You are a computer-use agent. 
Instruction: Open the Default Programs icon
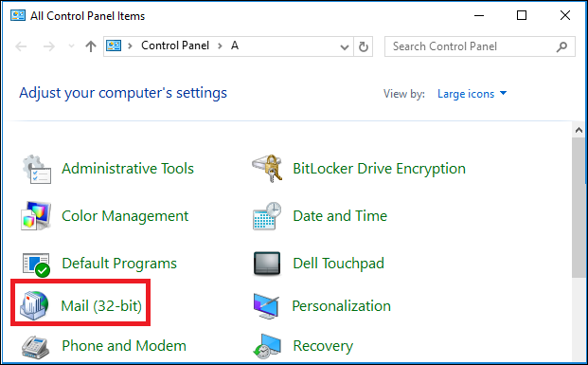point(36,265)
